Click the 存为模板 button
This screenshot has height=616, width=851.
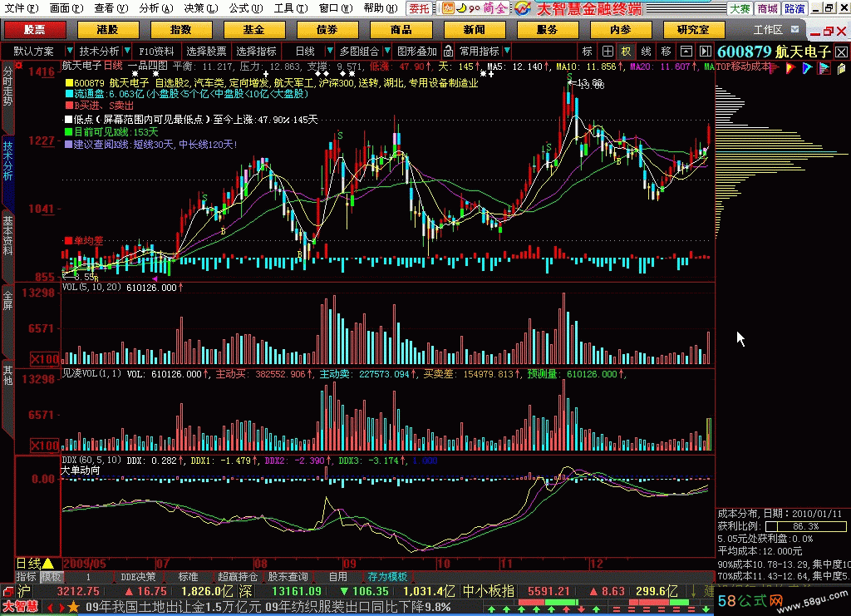pyautogui.click(x=387, y=576)
